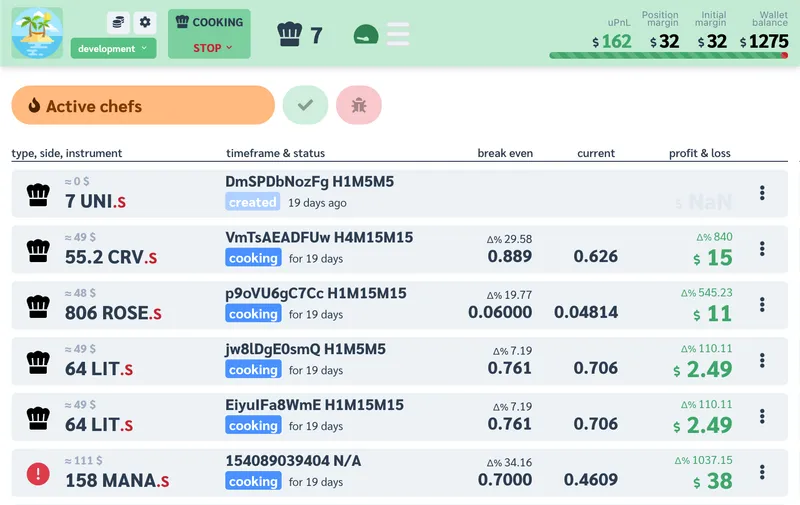
Task: Click the island palm tree avatar
Action: click(x=37, y=33)
